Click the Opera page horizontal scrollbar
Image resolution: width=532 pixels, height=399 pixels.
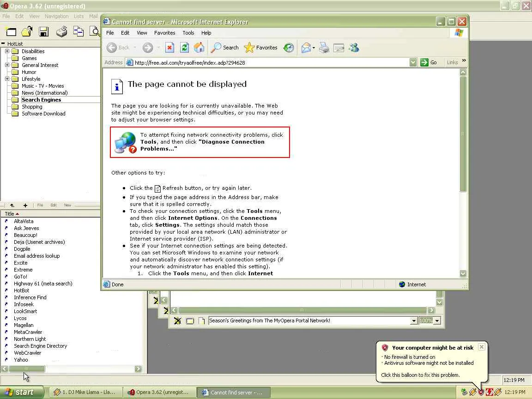(302, 310)
